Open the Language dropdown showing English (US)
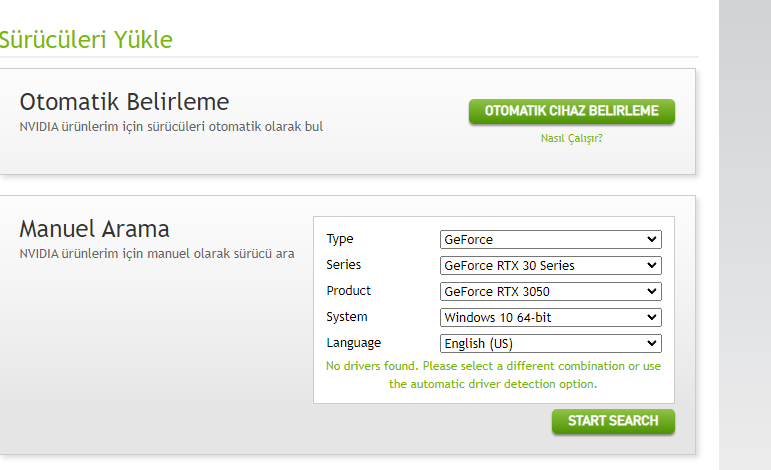 pos(550,343)
